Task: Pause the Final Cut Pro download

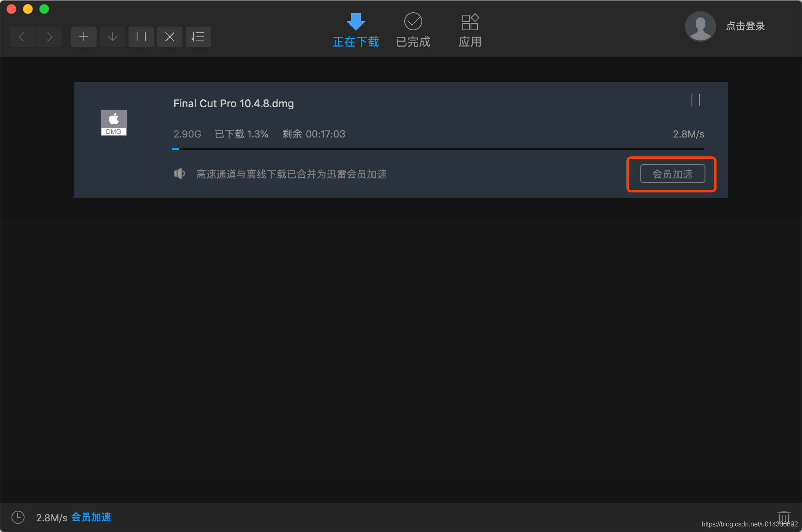Action: [x=696, y=100]
